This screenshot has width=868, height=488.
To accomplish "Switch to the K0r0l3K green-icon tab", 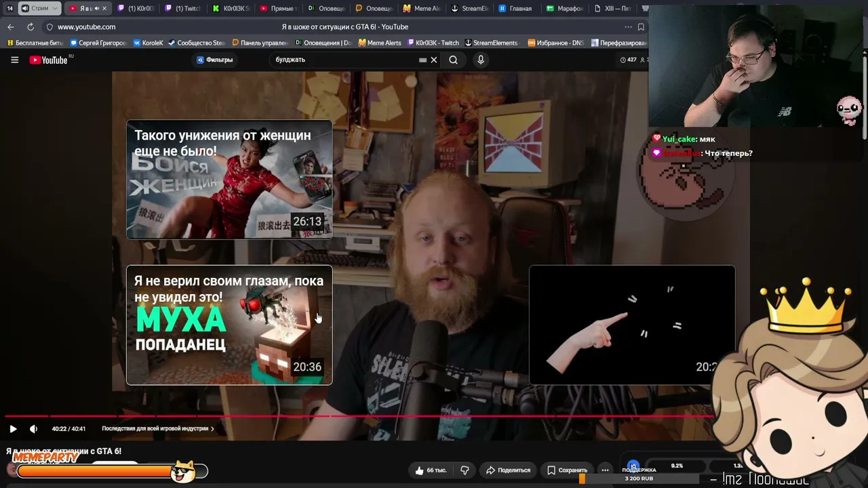I will point(231,8).
